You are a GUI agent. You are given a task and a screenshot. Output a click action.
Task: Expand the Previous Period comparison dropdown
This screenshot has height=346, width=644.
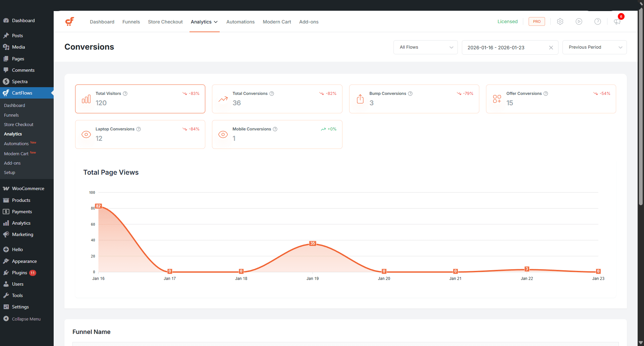(594, 47)
